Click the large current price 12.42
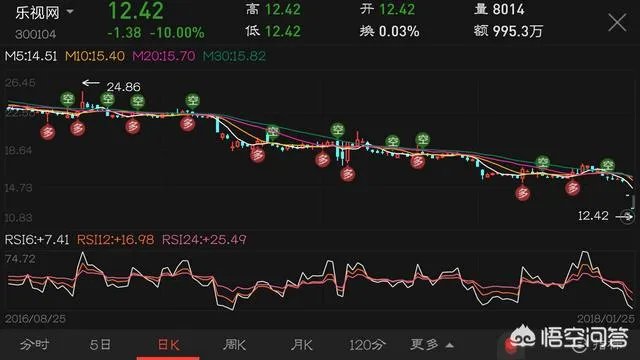Screen dimensions: 640x360 pos(136,11)
